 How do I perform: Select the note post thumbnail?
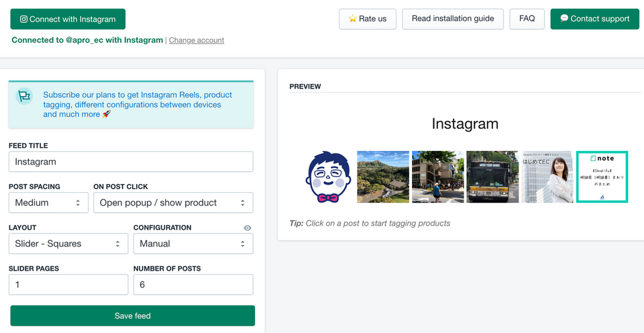point(602,177)
